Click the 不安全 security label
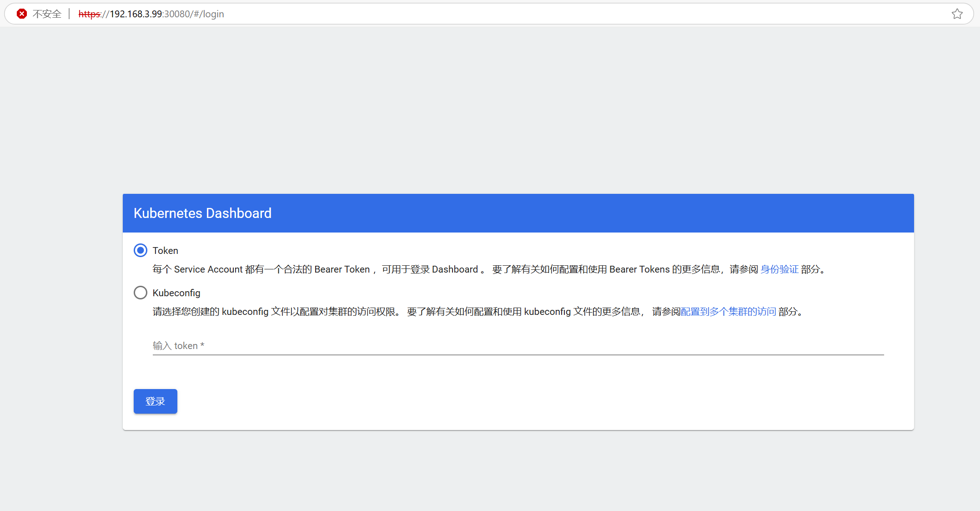980x511 pixels. 47,14
